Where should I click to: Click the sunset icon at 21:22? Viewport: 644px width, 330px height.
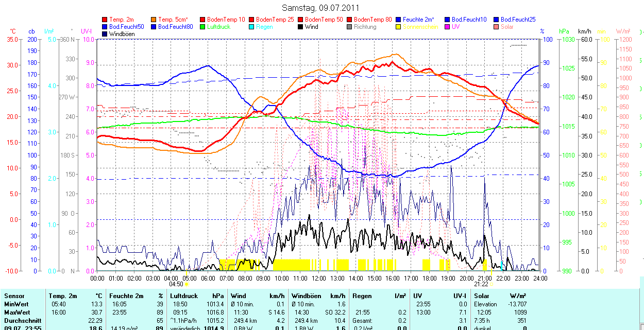pyautogui.click(x=492, y=284)
